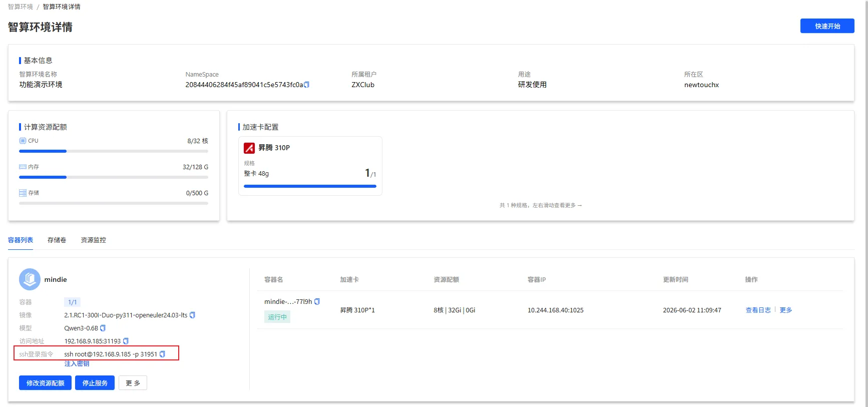
Task: Copy the Qwen3-0.6B model name
Action: point(103,328)
